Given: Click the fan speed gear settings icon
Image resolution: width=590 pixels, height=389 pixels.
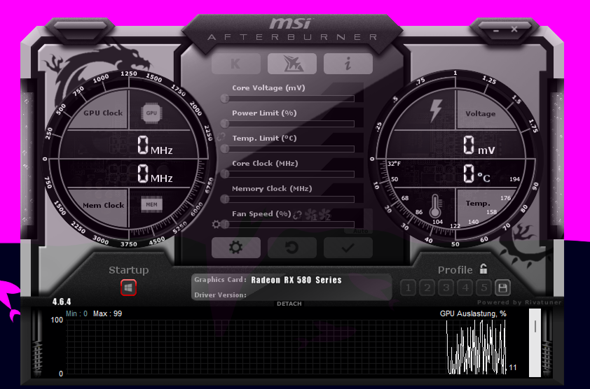Looking at the screenshot, I should pyautogui.click(x=216, y=225).
